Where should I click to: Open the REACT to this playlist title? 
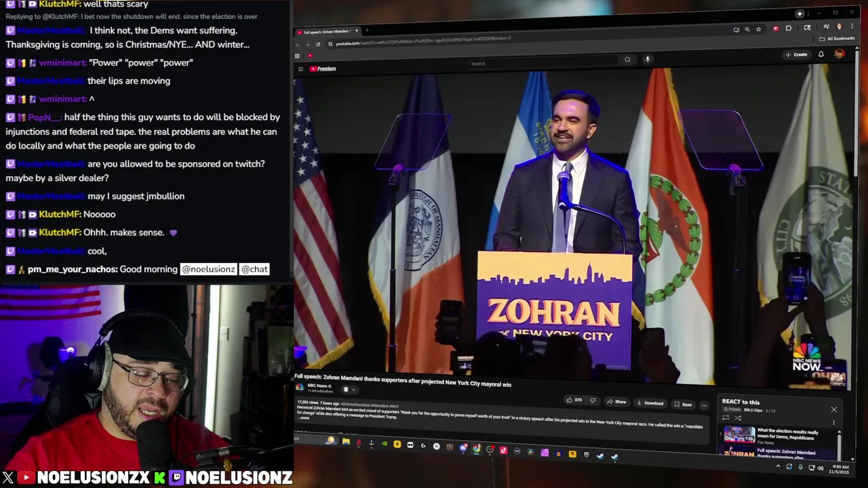click(741, 402)
